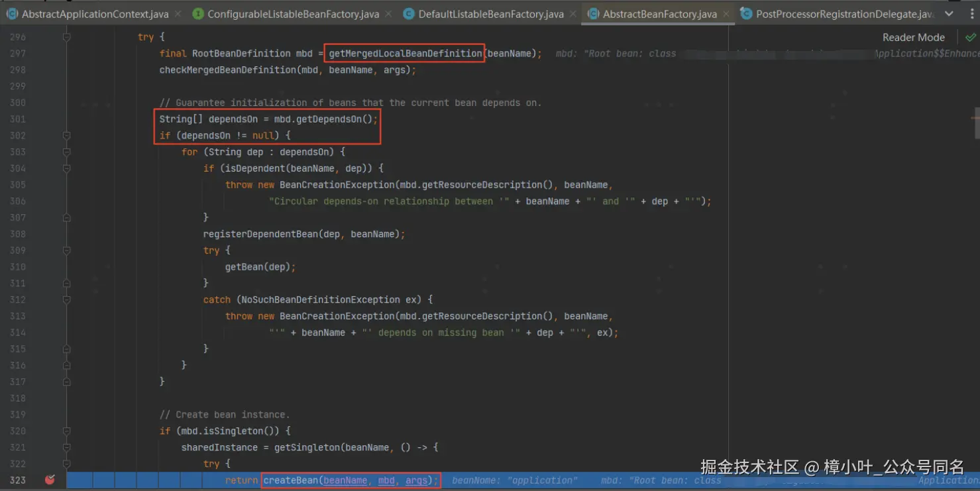This screenshot has width=980, height=491.
Task: Click the createBean method call
Action: click(x=292, y=480)
